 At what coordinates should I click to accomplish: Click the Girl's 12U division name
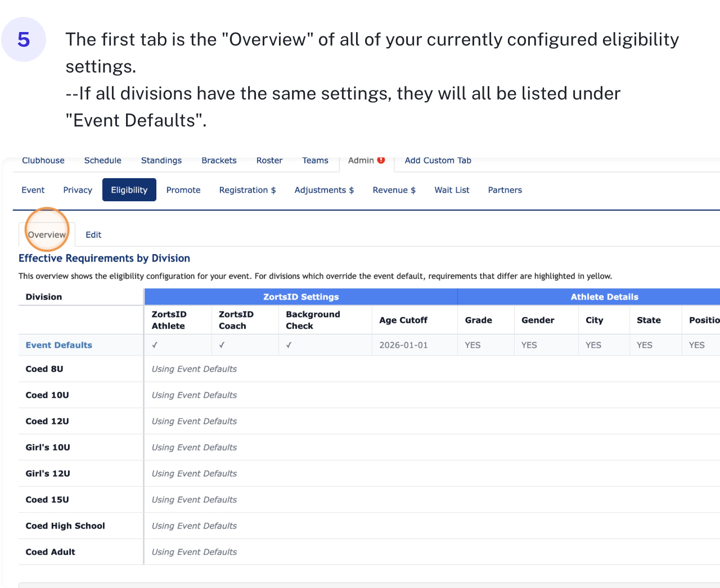click(48, 473)
